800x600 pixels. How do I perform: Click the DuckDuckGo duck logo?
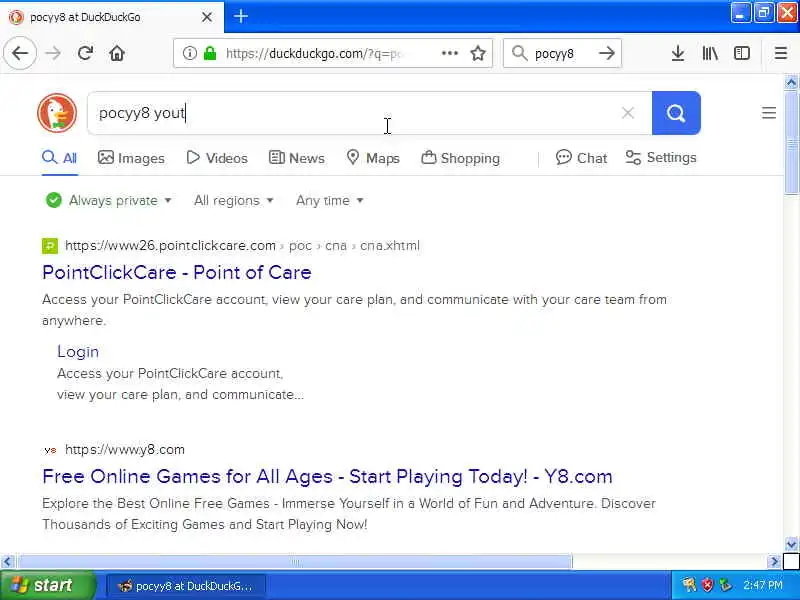pos(57,113)
